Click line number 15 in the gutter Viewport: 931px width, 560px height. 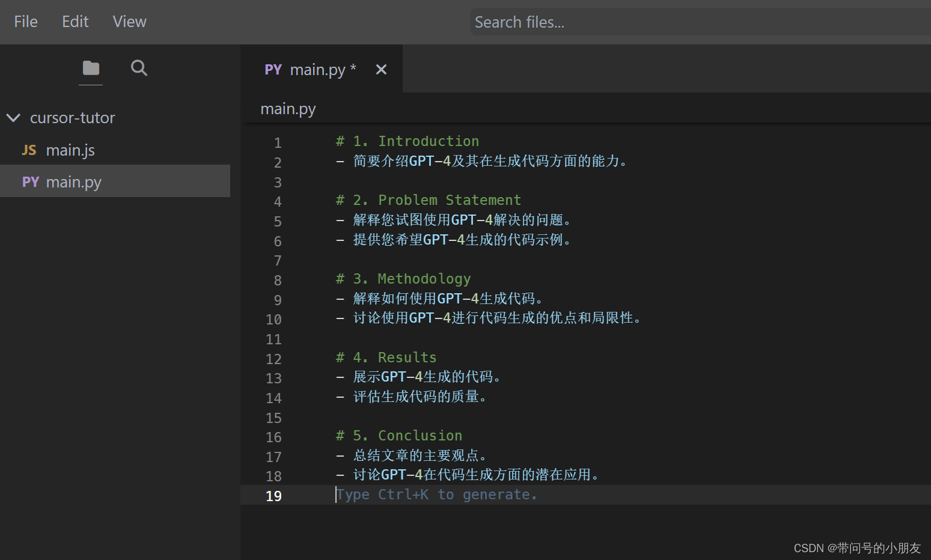(x=273, y=418)
